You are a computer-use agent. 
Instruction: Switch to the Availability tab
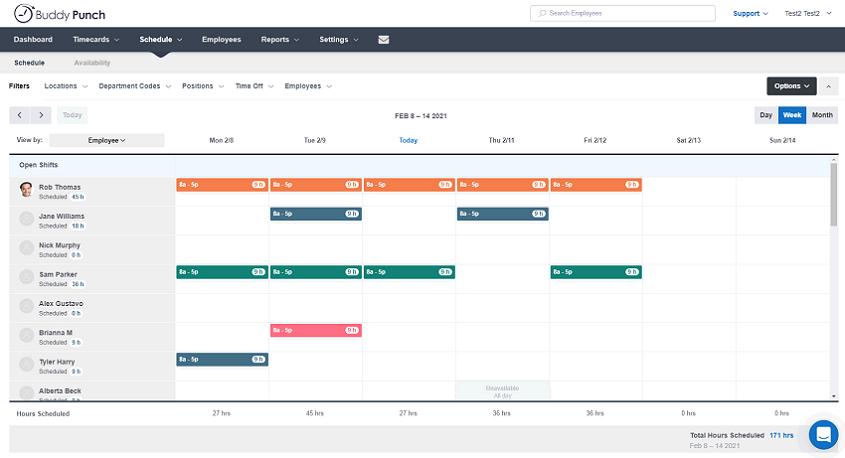(92, 63)
